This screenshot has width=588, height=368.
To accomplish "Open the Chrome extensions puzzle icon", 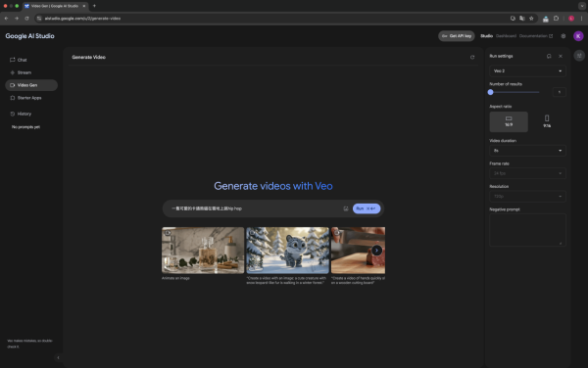I will point(556,19).
